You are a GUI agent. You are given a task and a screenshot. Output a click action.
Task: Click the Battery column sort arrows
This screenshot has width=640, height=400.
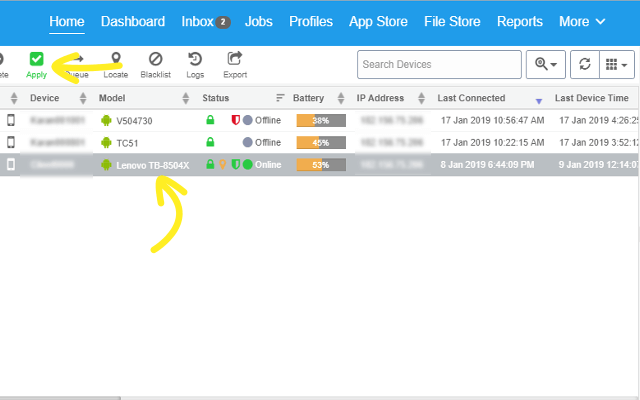341,98
